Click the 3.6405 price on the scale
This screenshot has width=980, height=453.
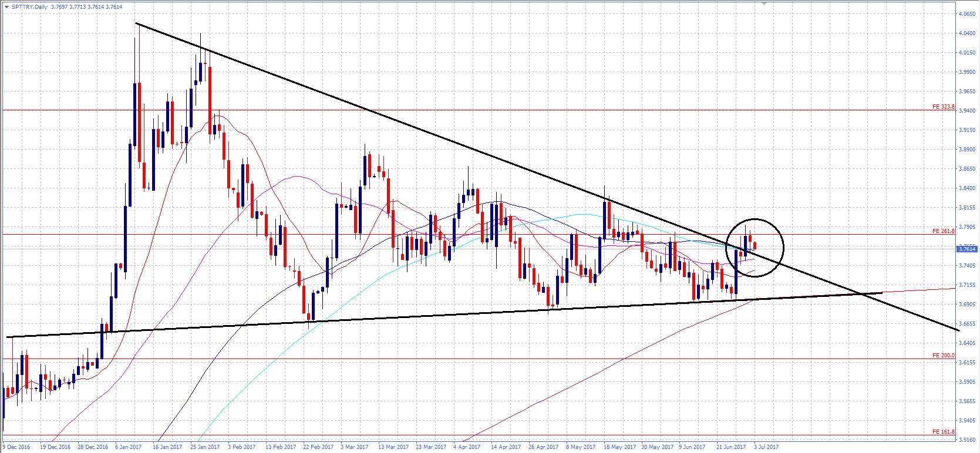tap(967, 343)
